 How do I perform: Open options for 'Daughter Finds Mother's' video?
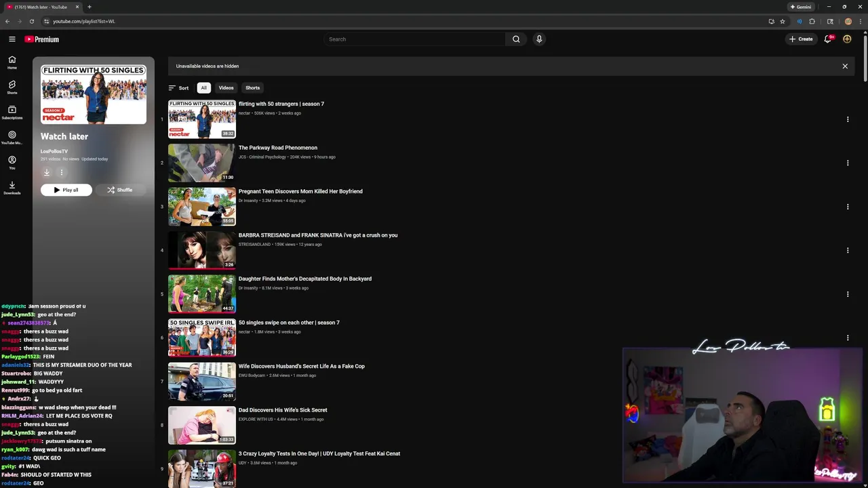tap(848, 294)
